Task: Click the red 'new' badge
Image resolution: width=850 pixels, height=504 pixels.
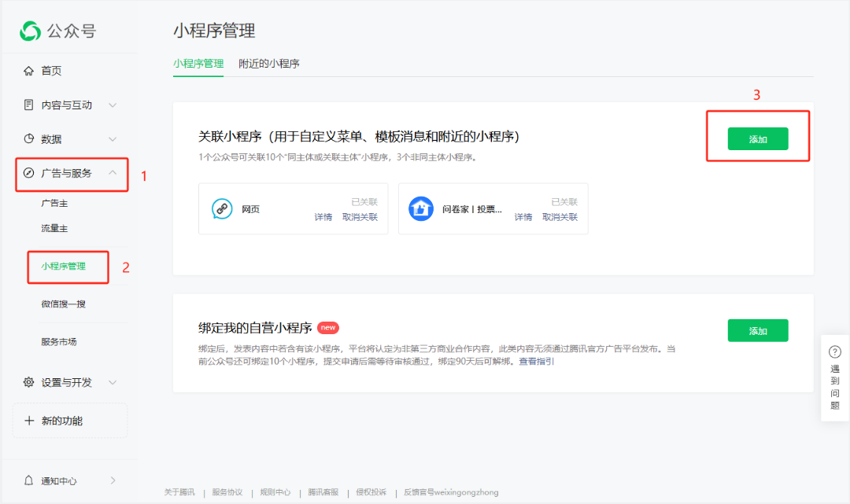Action: [328, 328]
